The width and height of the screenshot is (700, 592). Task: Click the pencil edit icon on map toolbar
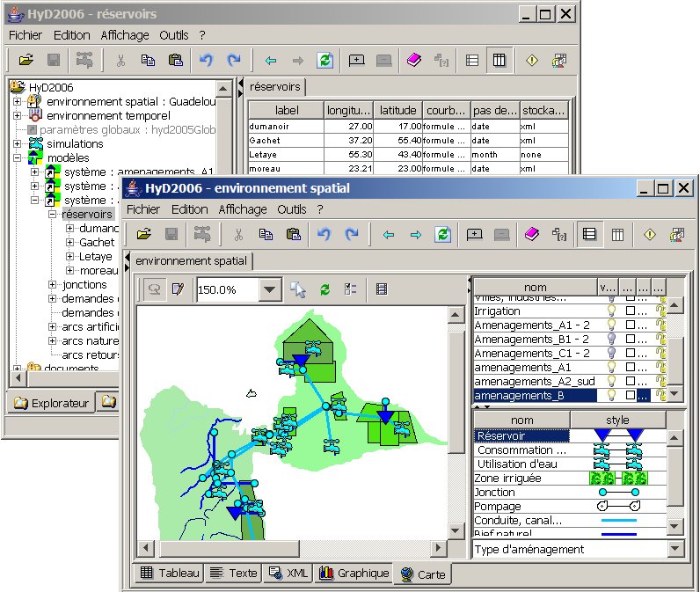pos(179,289)
